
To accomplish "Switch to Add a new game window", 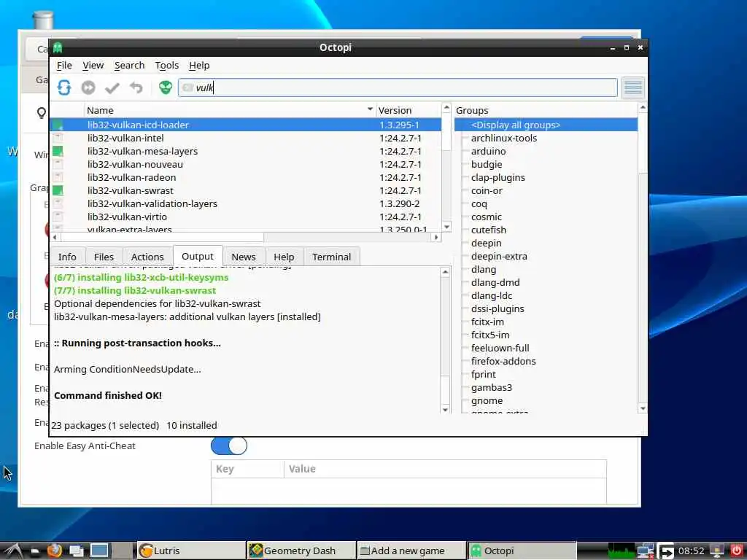I will coord(411,551).
